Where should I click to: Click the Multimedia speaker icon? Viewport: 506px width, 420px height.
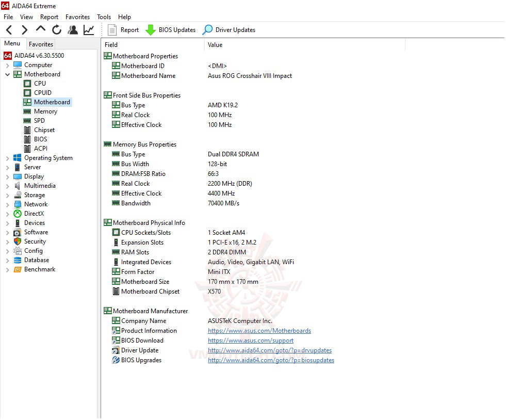(18, 186)
